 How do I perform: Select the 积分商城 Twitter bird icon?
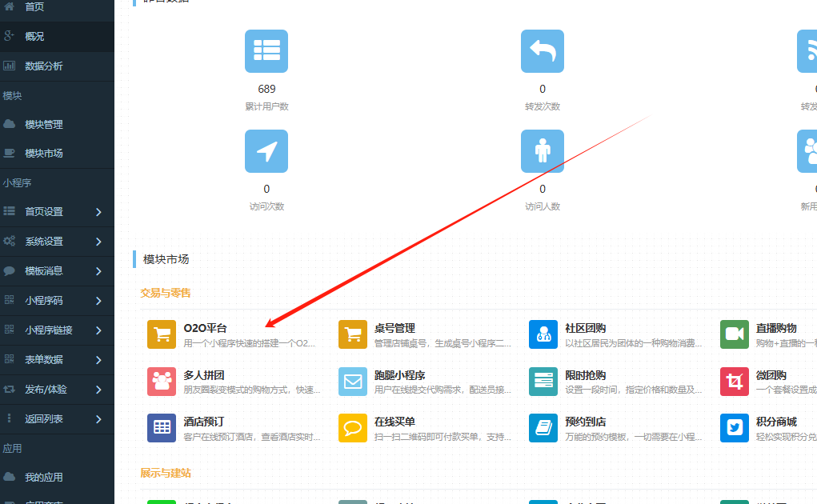tap(734, 428)
